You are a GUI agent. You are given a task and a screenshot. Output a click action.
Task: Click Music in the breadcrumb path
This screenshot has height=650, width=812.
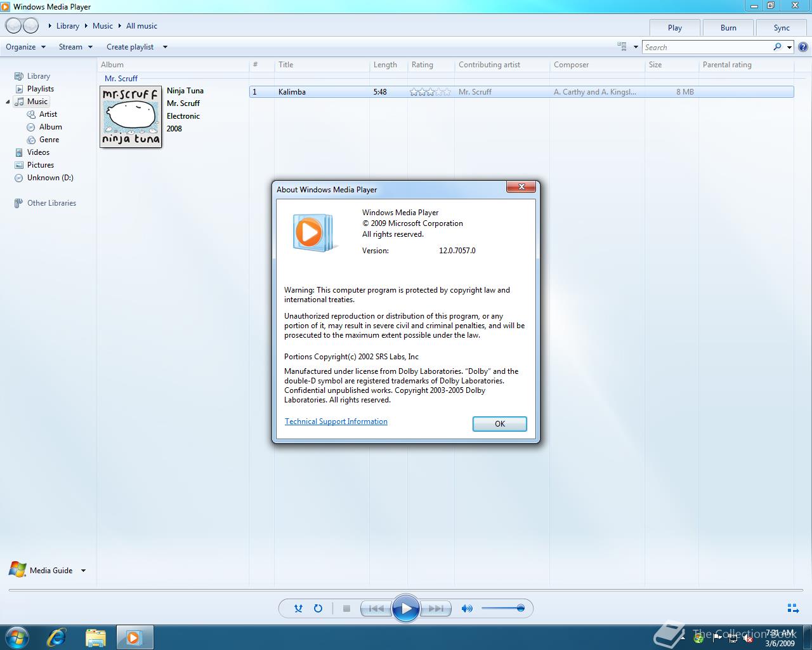[x=103, y=26]
